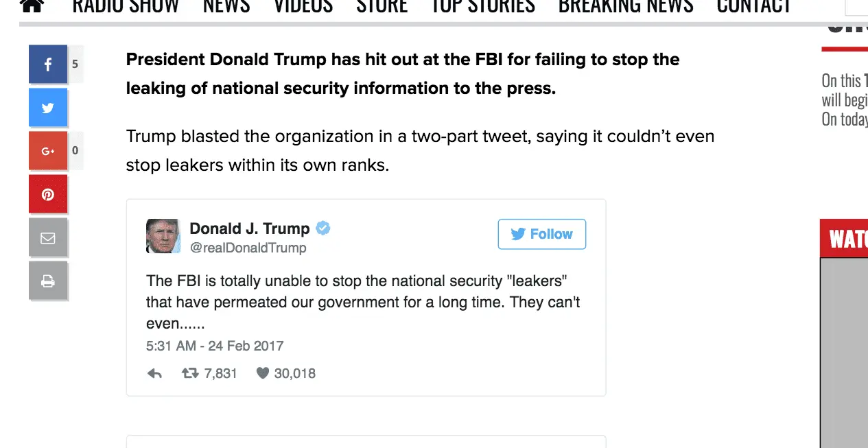Open tweet timestamp 5:31 AM - 24 Feb 2017
Image resolution: width=868 pixels, height=448 pixels.
(215, 346)
